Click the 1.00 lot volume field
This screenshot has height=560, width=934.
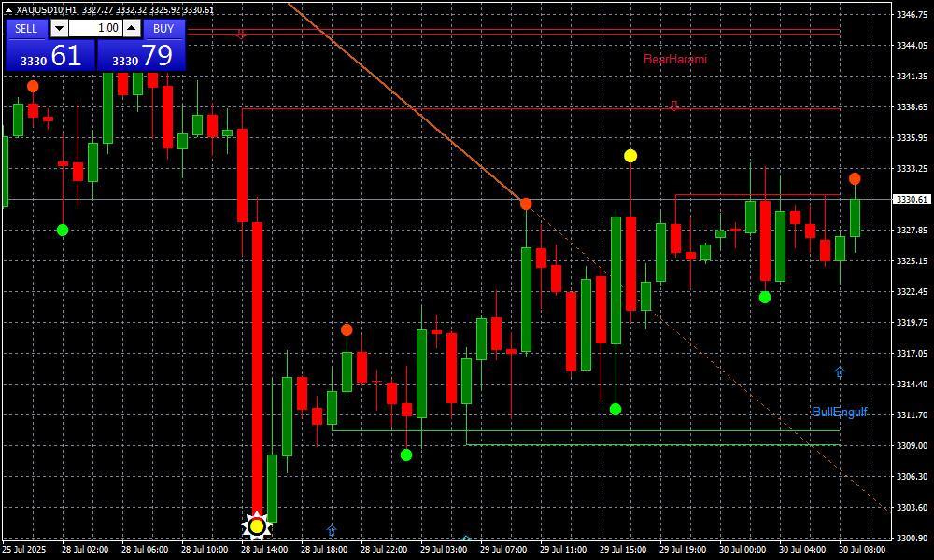tap(95, 28)
